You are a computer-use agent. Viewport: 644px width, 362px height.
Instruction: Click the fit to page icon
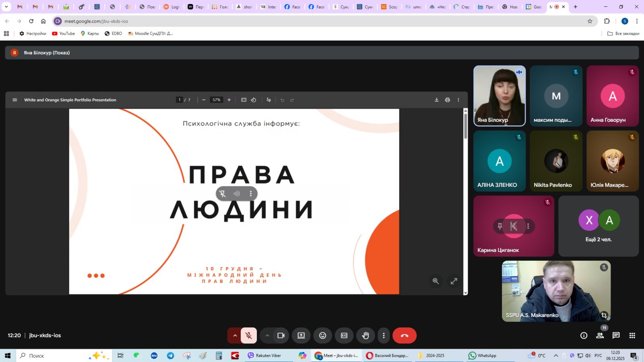point(244,100)
